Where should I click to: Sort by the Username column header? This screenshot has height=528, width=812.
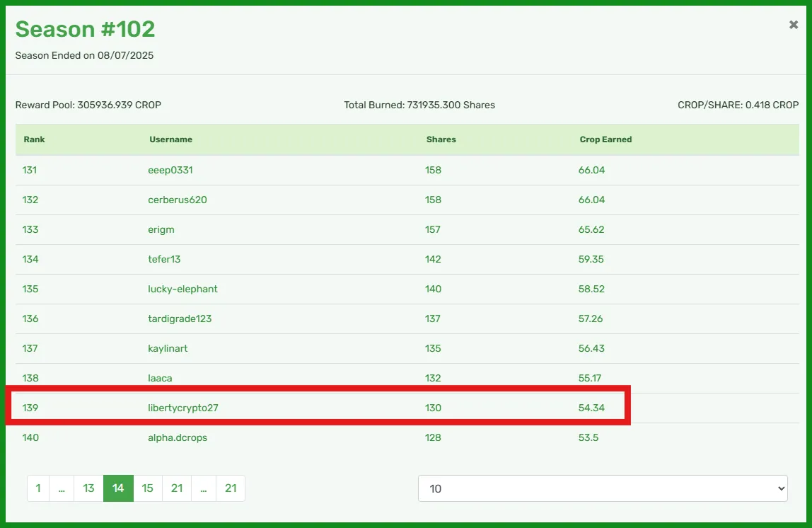[x=171, y=139]
